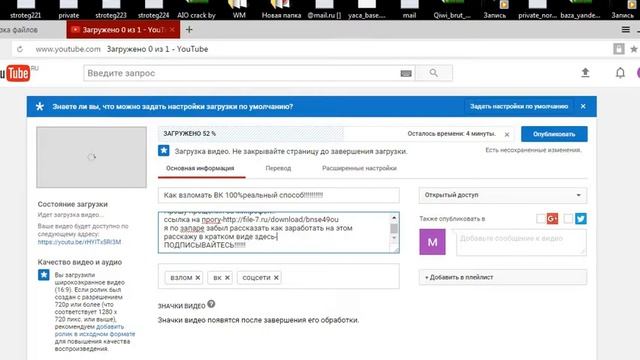This screenshot has height=360, width=640.
Task: Remove the 'вк' tag
Action: (x=227, y=278)
